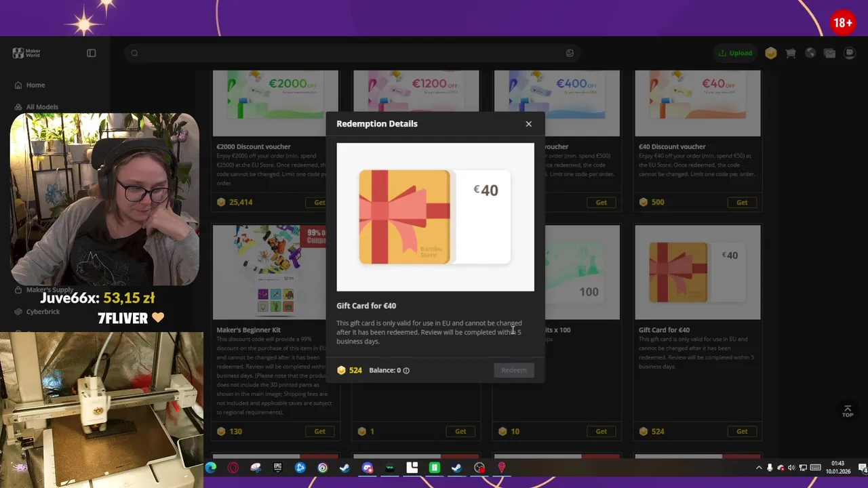Open the MakerWorld logo home link
This screenshot has width=868, height=488.
pos(27,53)
